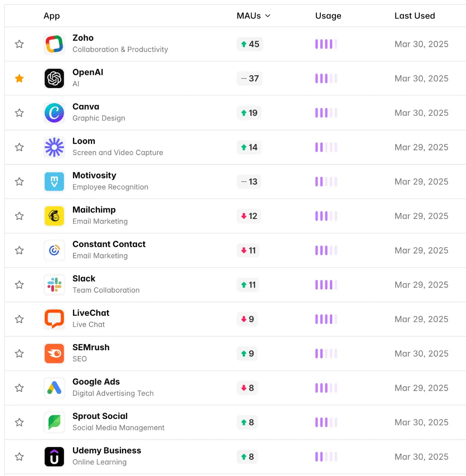Toggle favorite star for Motivosity
Viewport: 466px width, 476px height.
point(19,182)
